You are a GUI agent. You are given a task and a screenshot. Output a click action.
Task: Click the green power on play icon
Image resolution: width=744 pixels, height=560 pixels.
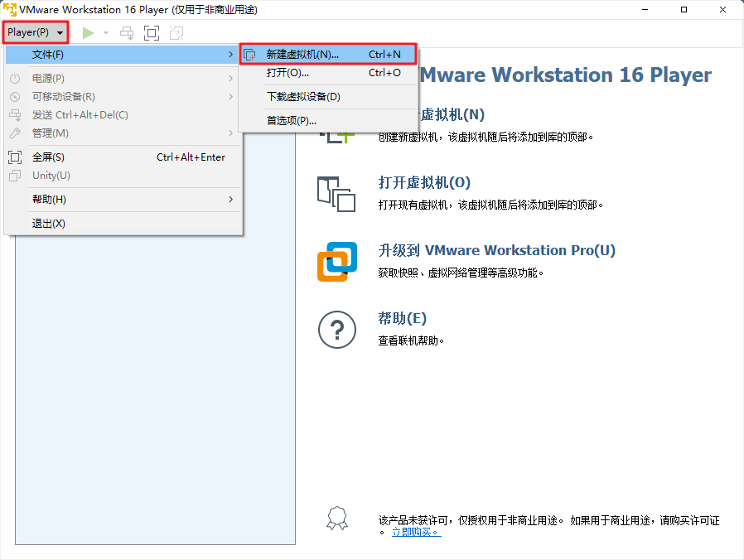88,33
